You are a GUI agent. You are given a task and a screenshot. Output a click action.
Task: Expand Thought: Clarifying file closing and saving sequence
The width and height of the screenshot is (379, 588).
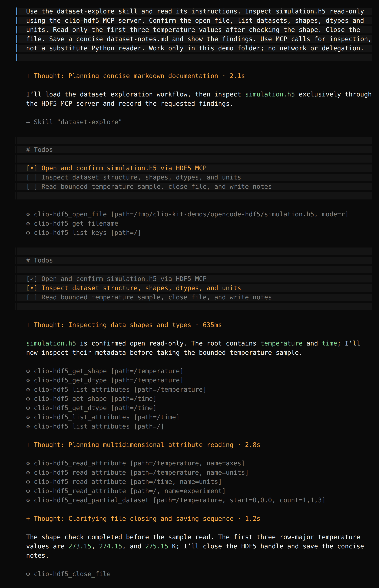click(143, 519)
